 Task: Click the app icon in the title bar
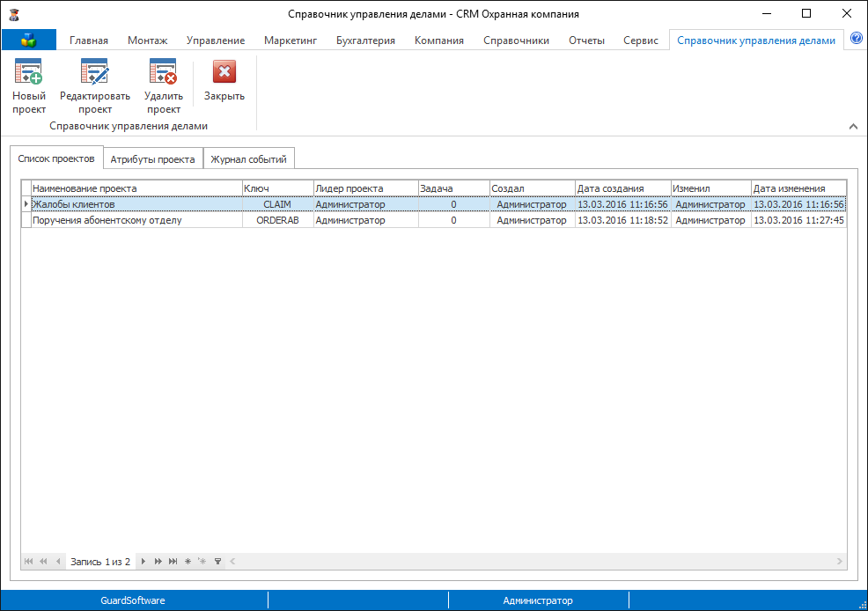(x=14, y=14)
